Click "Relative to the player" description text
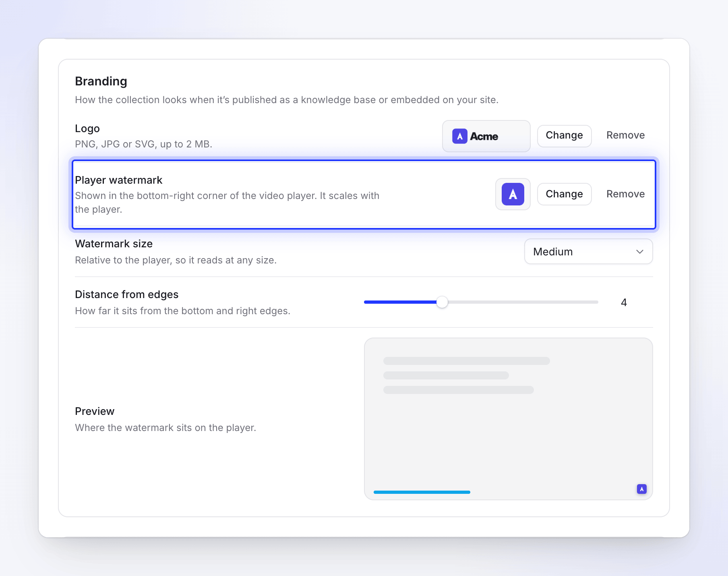The image size is (728, 576). 176,260
